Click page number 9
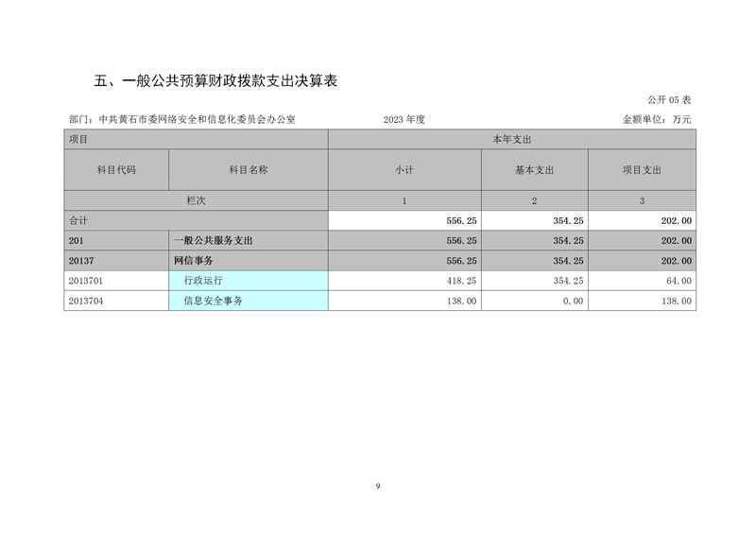The height and width of the screenshot is (535, 756). point(378,486)
